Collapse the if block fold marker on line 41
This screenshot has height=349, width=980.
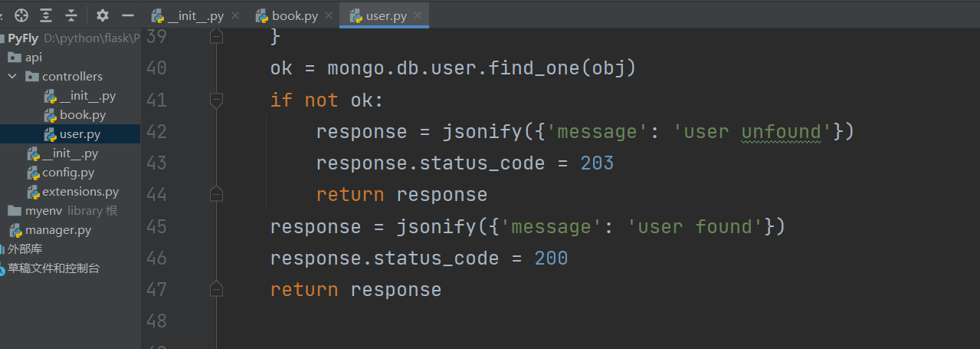click(216, 100)
